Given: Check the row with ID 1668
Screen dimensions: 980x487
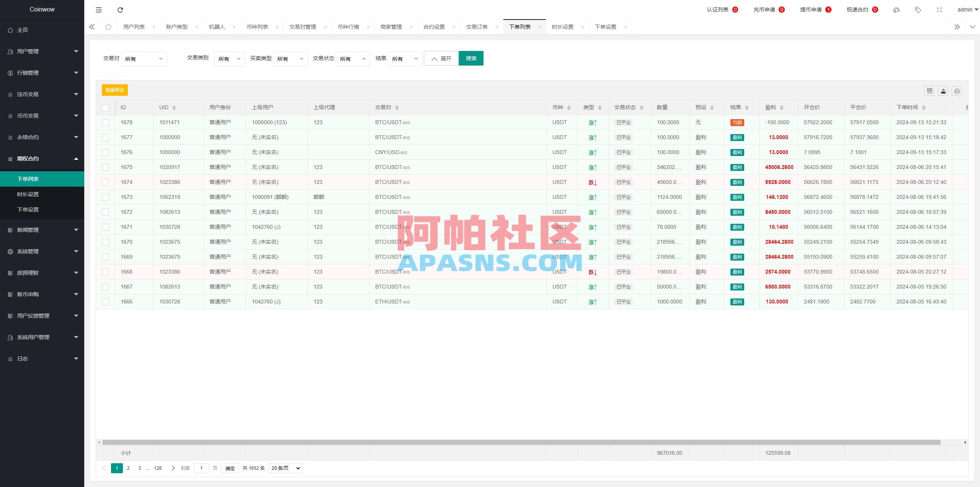Looking at the screenshot, I should (x=105, y=272).
